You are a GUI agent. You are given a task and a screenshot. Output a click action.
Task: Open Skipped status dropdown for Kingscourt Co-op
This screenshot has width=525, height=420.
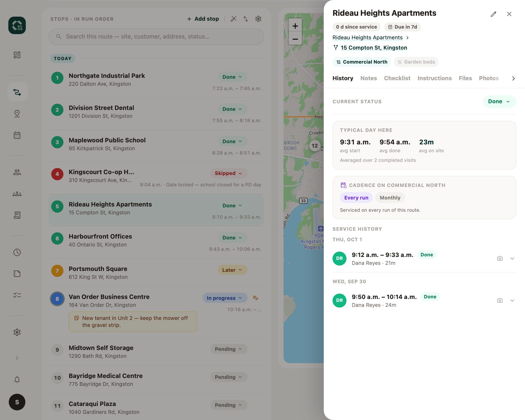click(229, 173)
